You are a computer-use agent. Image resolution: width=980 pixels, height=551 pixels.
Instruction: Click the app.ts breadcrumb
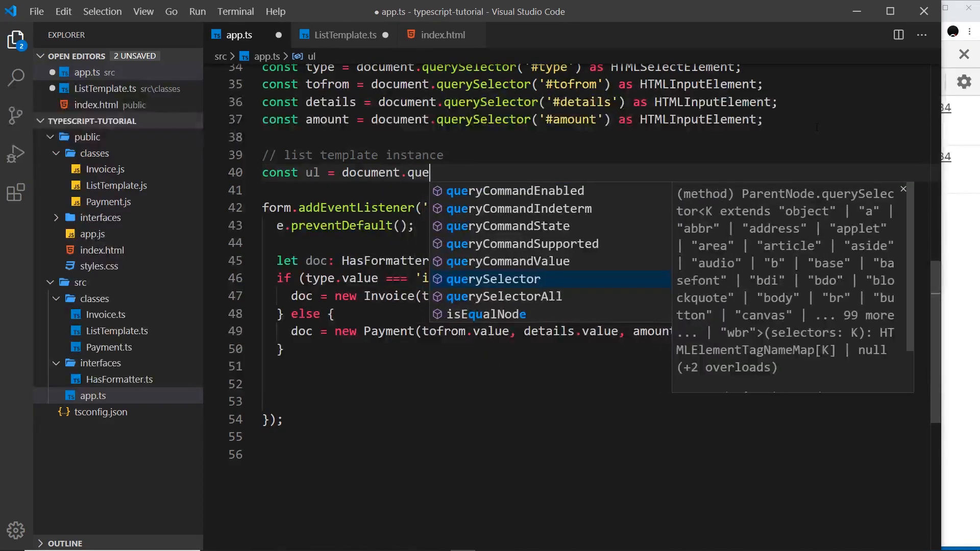click(266, 56)
